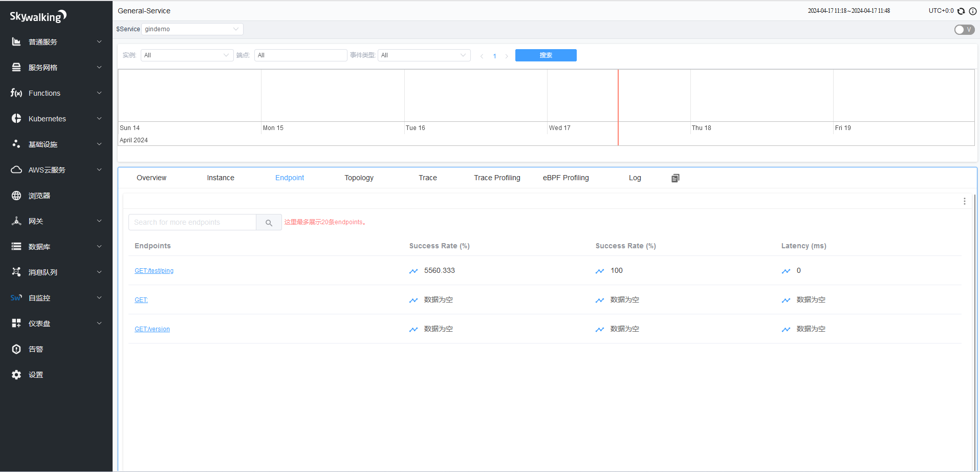This screenshot has width=980, height=472.
Task: Select the Endpoint tab
Action: 290,178
